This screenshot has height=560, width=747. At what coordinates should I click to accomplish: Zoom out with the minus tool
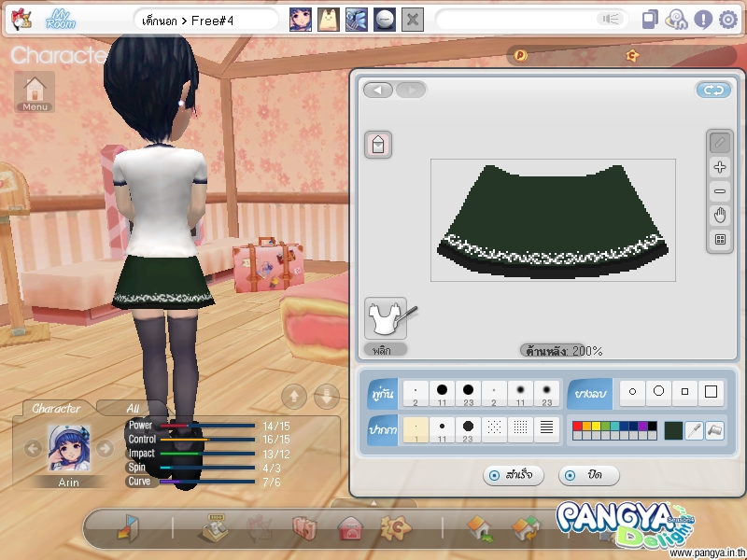pos(719,191)
